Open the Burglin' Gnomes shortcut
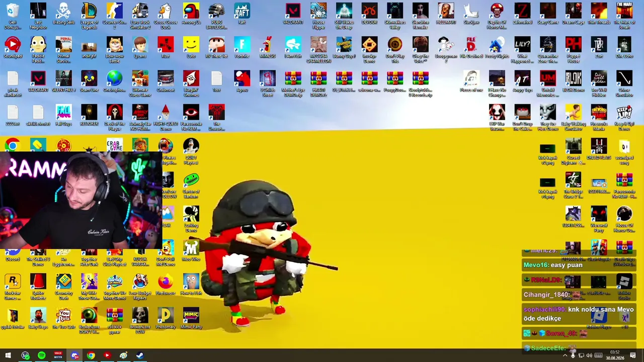Viewport: 644px width, 362px height. pyautogui.click(x=191, y=83)
